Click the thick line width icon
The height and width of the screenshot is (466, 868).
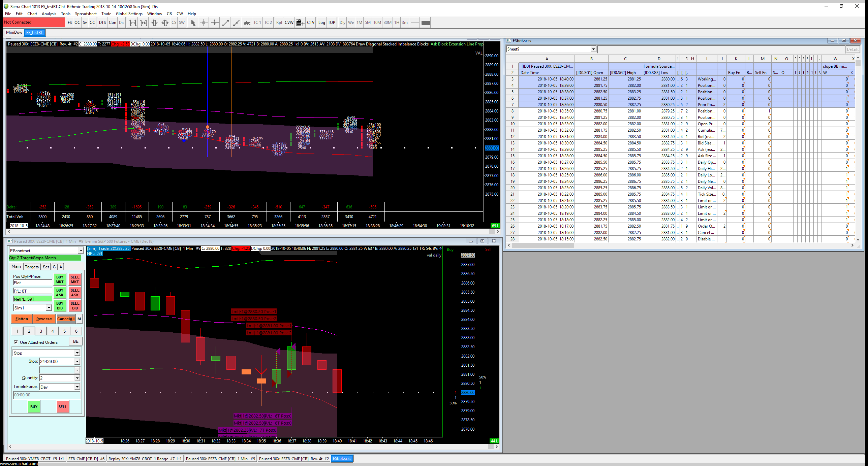pyautogui.click(x=426, y=23)
